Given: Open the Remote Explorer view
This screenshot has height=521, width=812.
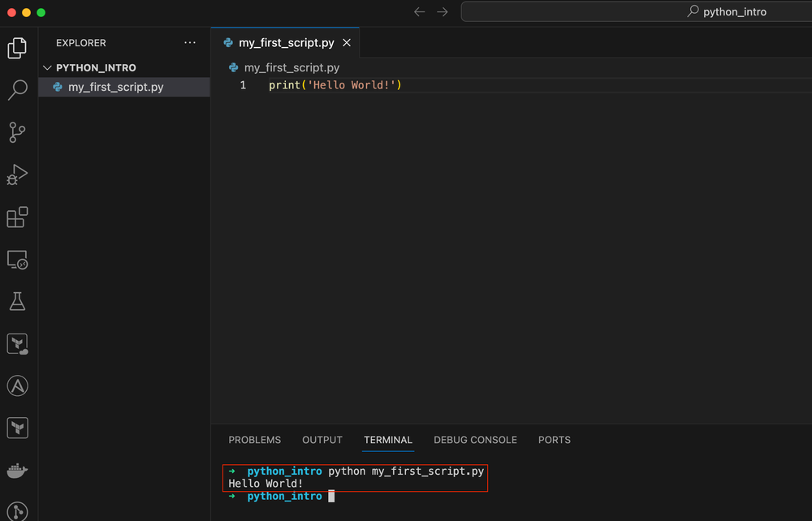Looking at the screenshot, I should tap(18, 259).
